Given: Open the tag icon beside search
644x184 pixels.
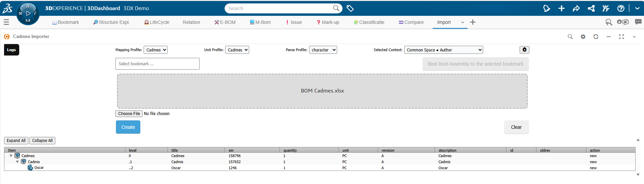Looking at the screenshot, I should tap(350, 8).
